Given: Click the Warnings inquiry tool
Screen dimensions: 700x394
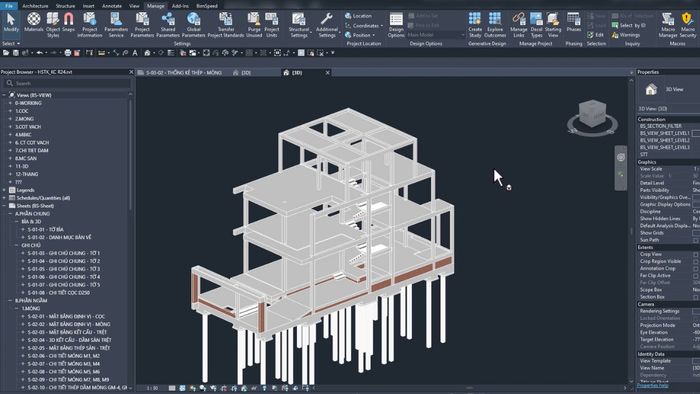Looking at the screenshot, I should pos(626,35).
